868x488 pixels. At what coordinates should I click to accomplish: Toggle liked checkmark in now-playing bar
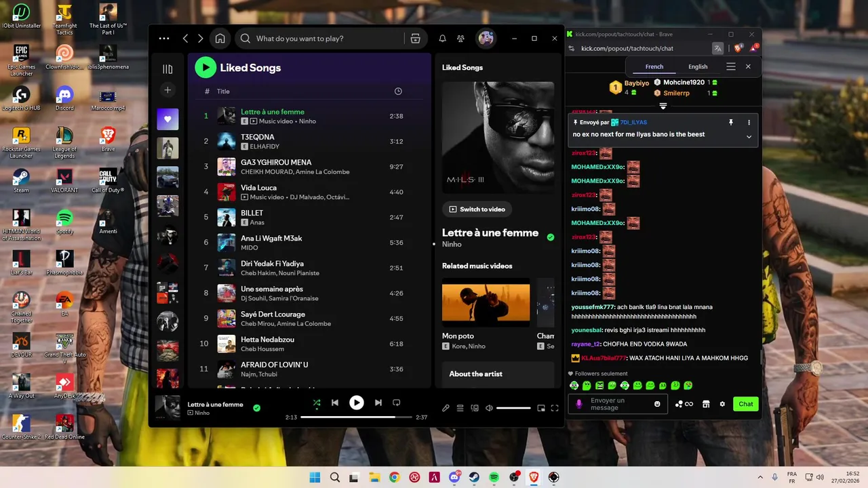click(x=256, y=408)
